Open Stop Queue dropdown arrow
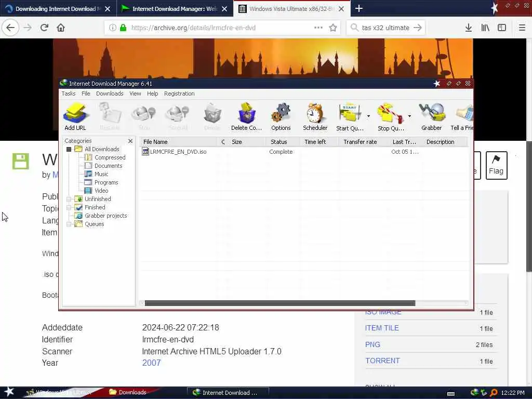This screenshot has width=532, height=399. (409, 116)
